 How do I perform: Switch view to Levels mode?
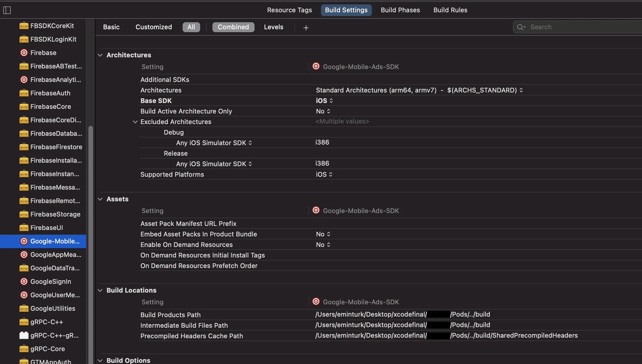click(x=274, y=27)
